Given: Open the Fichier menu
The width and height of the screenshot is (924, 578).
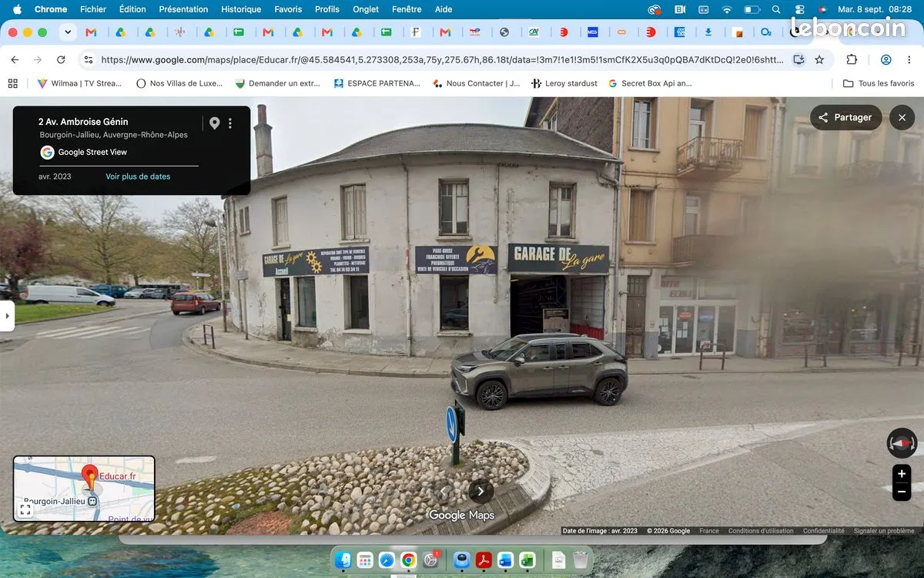Looking at the screenshot, I should tap(93, 9).
